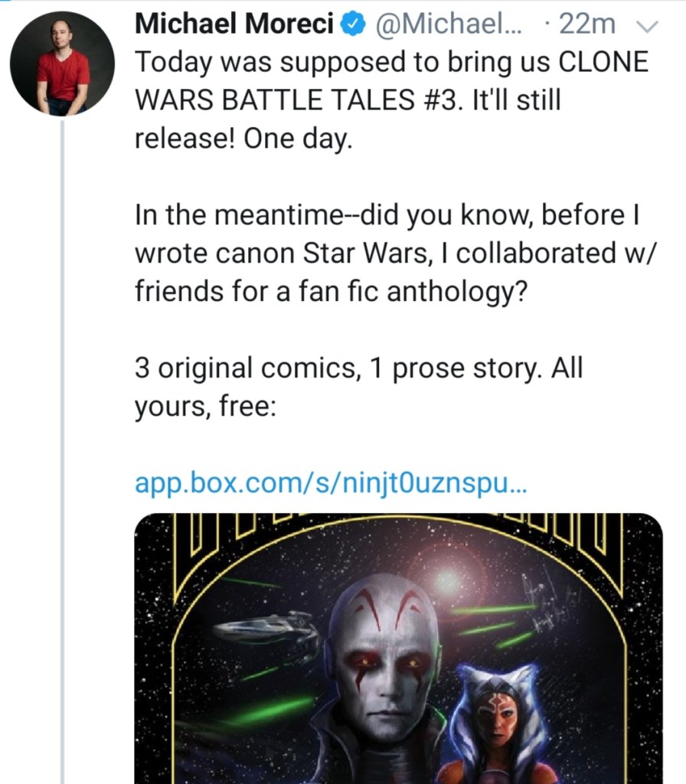Open the Michael Moreci display name
The width and height of the screenshot is (686, 784).
234,24
